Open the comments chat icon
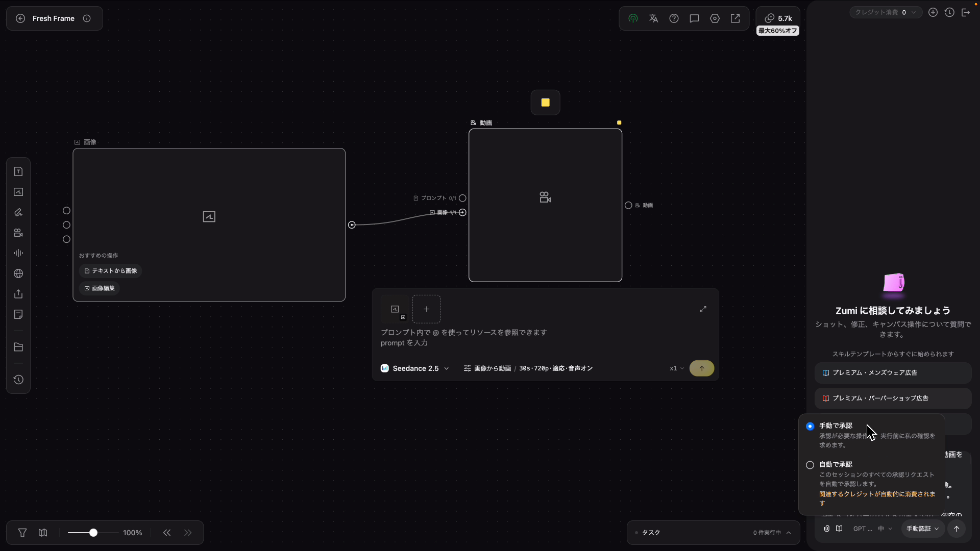The image size is (980, 551). coord(694,18)
